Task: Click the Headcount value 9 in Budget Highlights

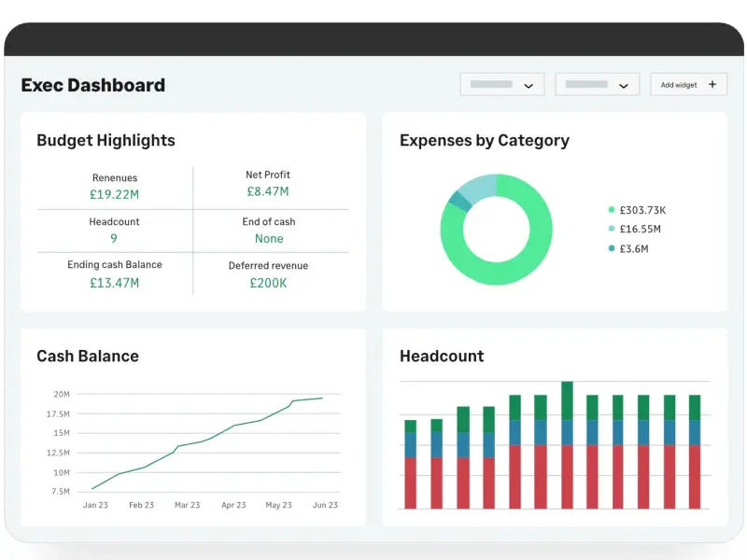Action: pos(114,239)
